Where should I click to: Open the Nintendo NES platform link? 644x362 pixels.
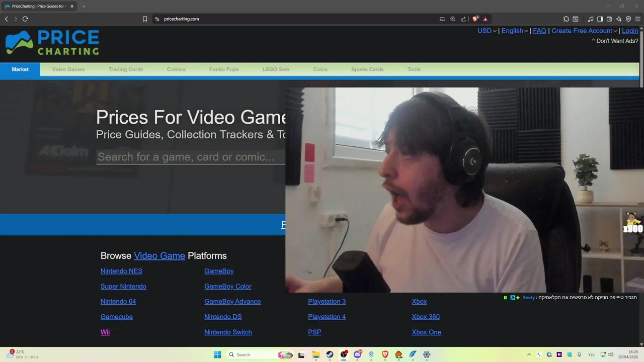coord(121,271)
